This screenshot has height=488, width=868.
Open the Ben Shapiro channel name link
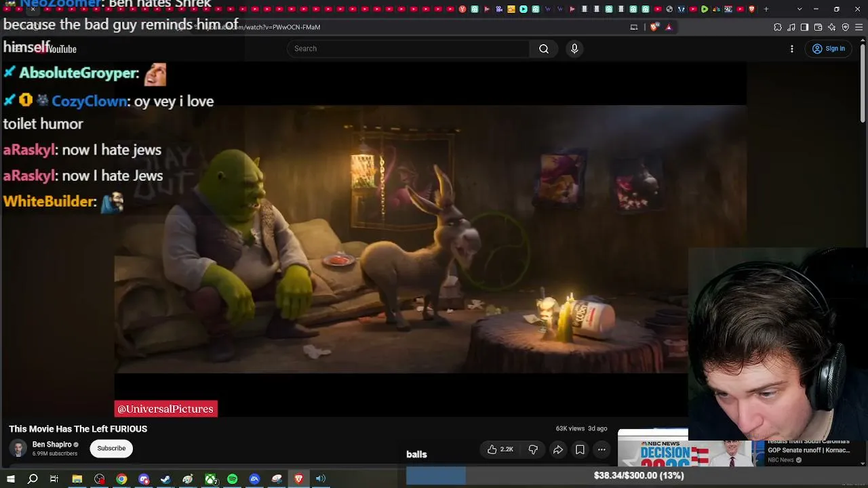(52, 445)
